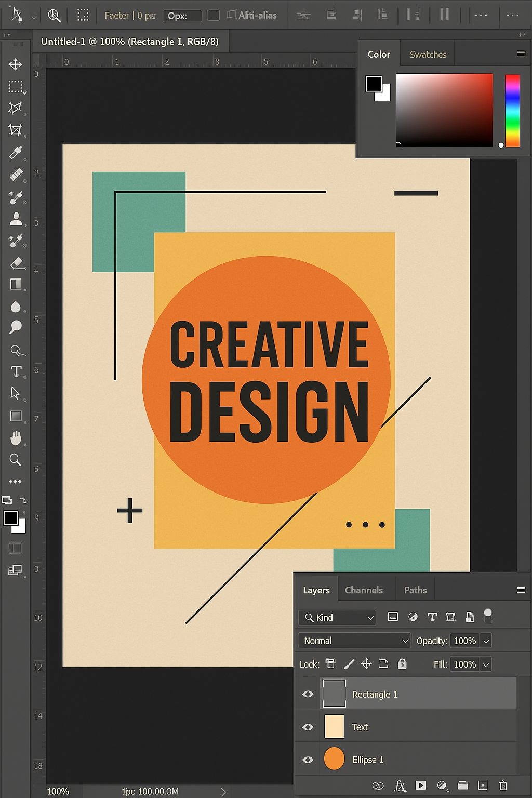532x798 pixels.
Task: Select the Eyedropper tool
Action: (15, 153)
